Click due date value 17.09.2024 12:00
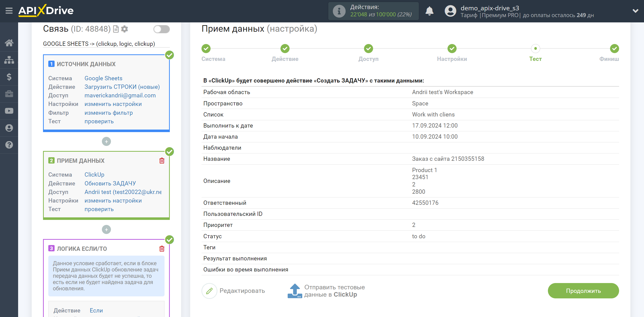644x317 pixels. [435, 126]
